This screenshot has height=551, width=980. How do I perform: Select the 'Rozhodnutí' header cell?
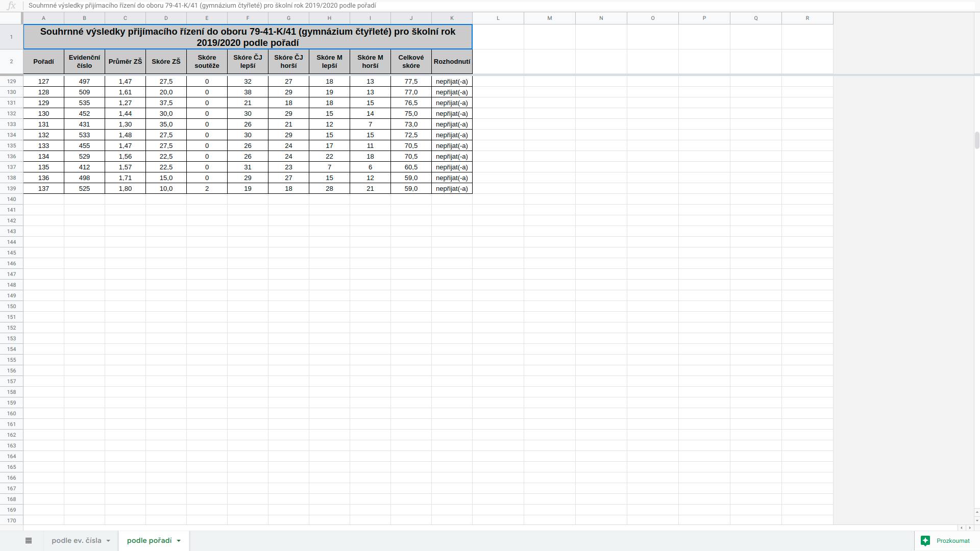coord(452,61)
